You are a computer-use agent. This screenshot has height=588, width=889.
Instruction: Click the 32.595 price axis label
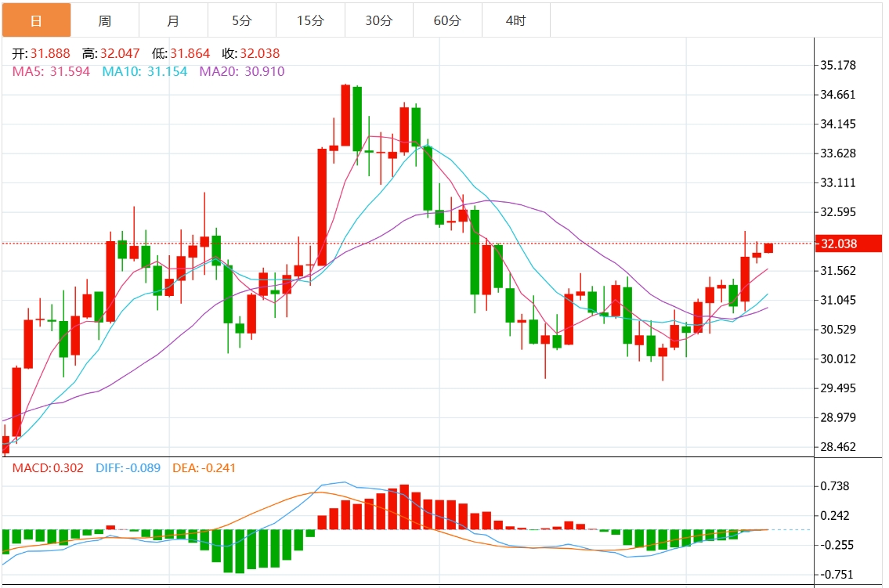pyautogui.click(x=838, y=212)
